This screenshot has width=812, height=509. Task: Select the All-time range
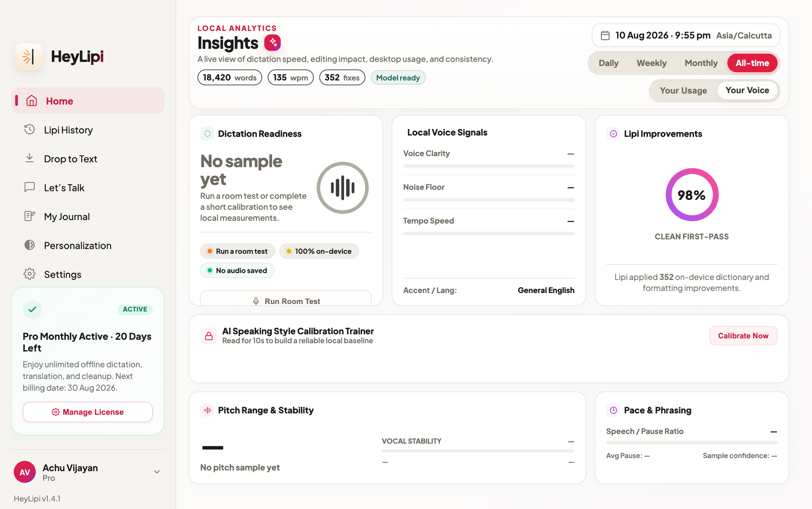tap(752, 63)
